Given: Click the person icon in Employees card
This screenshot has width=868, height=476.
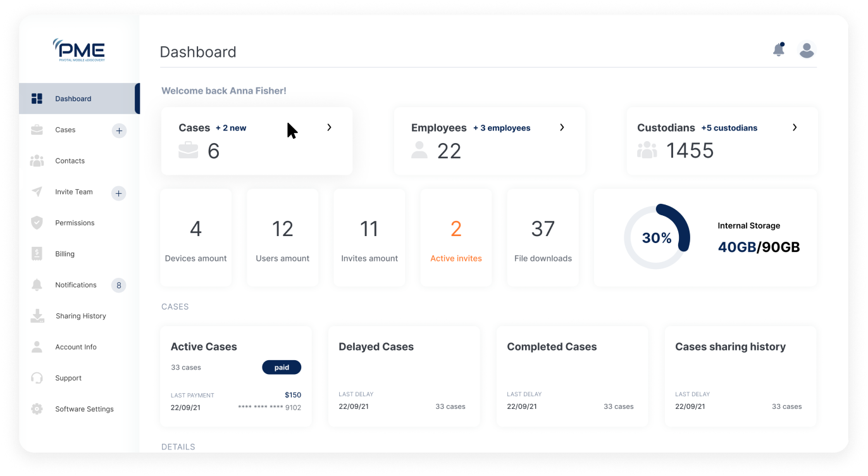Looking at the screenshot, I should (x=419, y=150).
